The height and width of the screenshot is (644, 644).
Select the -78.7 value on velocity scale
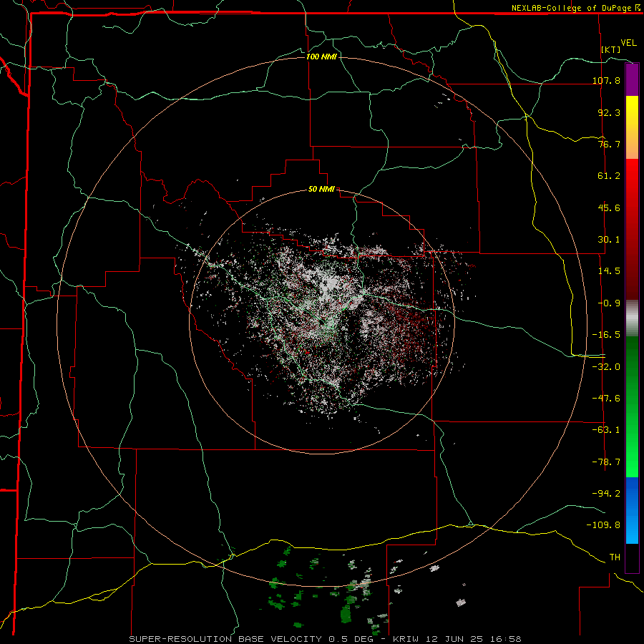click(606, 462)
